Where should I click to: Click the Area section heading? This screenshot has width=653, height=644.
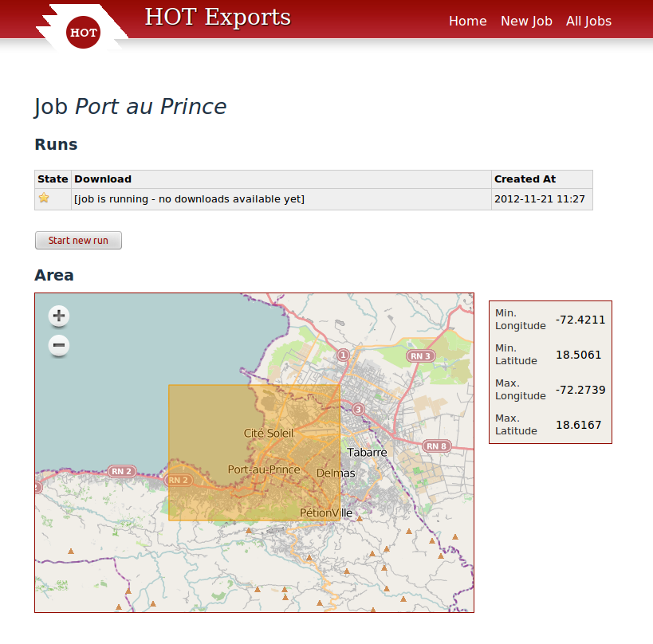tap(54, 275)
